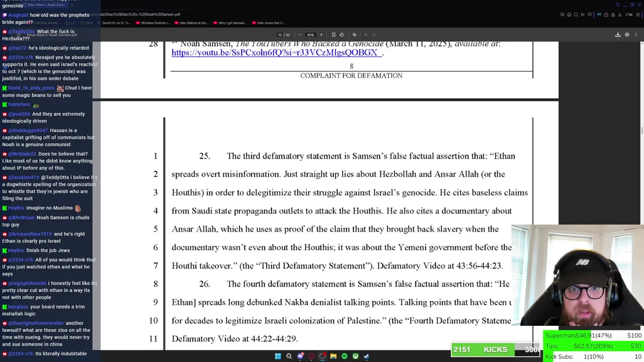This screenshot has height=362, width=644.
Task: Open the 'Alex Jones Has C...' bookmark
Action: tap(269, 23)
